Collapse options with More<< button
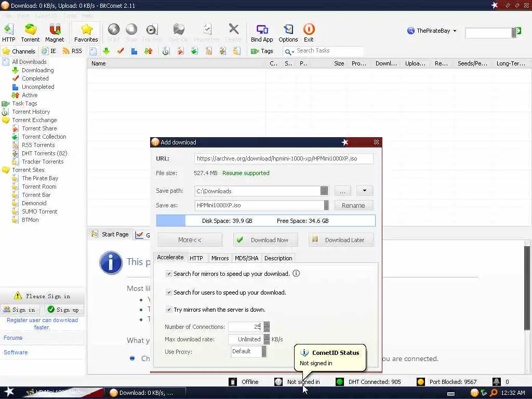This screenshot has height=399, width=532. tap(190, 240)
